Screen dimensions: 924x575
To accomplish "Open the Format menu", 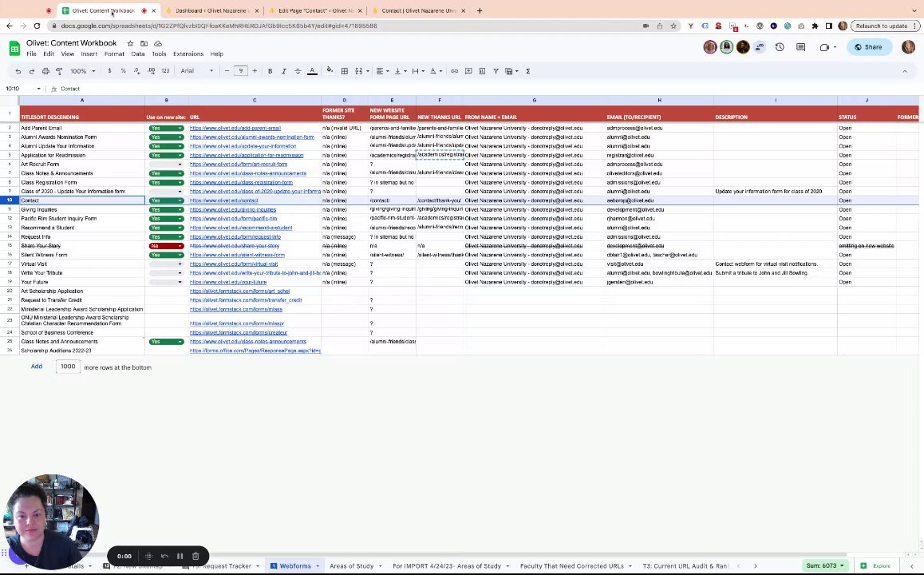I will pos(114,54).
